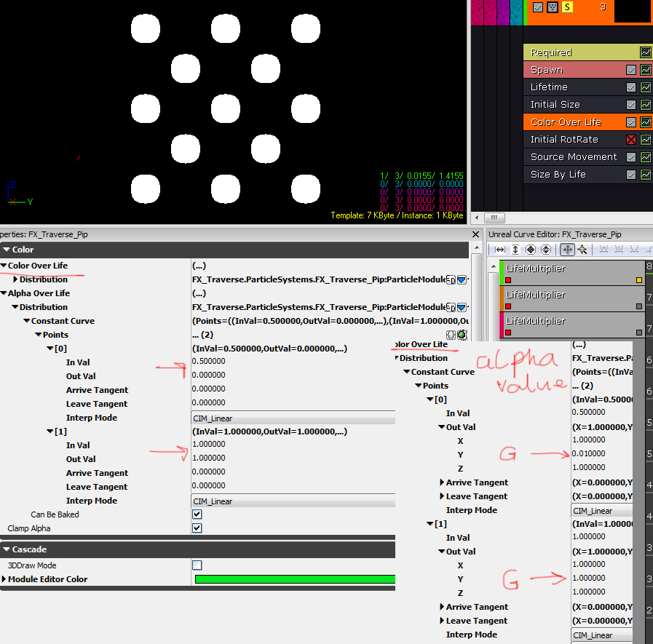Click the green Module Editor Color swatch

click(x=295, y=579)
